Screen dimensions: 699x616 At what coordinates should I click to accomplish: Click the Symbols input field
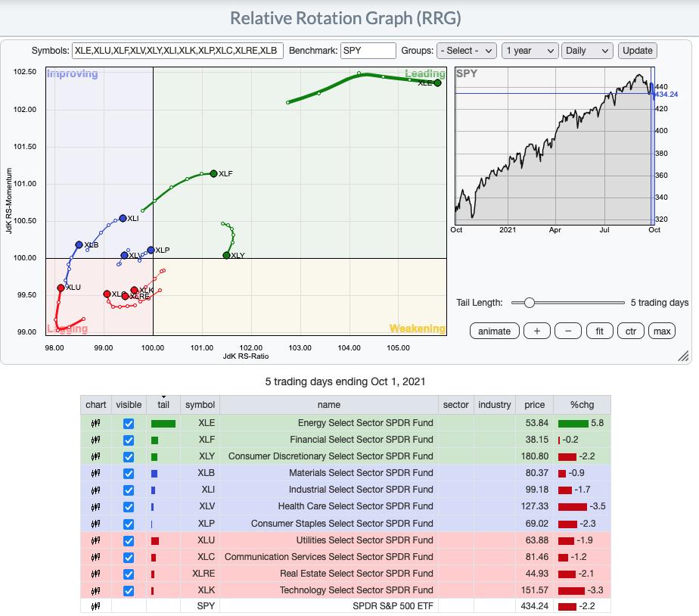[x=178, y=51]
